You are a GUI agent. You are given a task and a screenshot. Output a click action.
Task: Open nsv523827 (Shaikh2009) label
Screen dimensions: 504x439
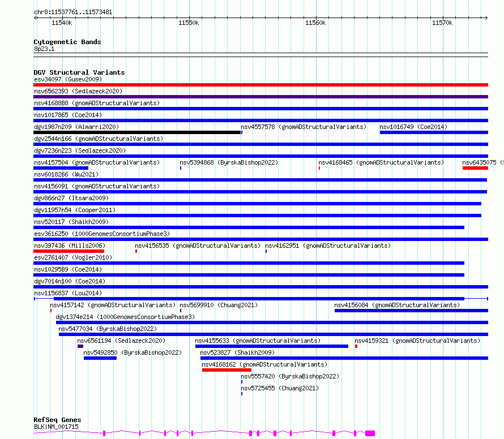pos(237,352)
